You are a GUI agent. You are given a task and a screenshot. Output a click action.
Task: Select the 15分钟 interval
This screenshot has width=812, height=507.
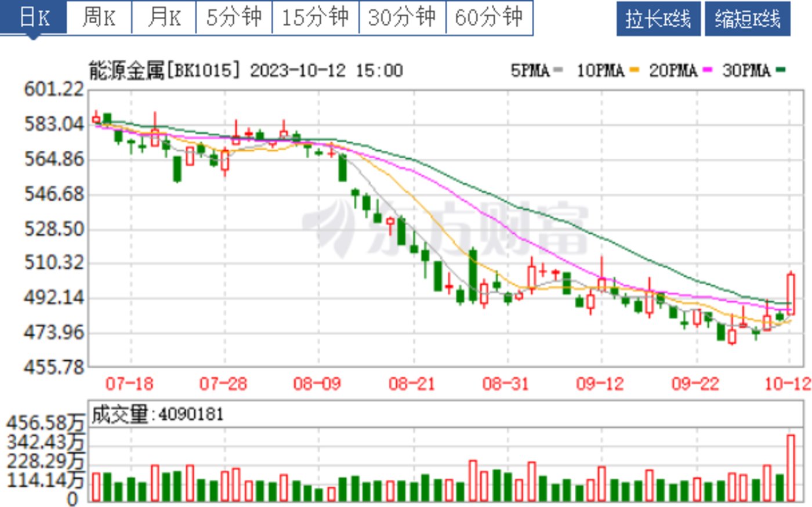(316, 17)
